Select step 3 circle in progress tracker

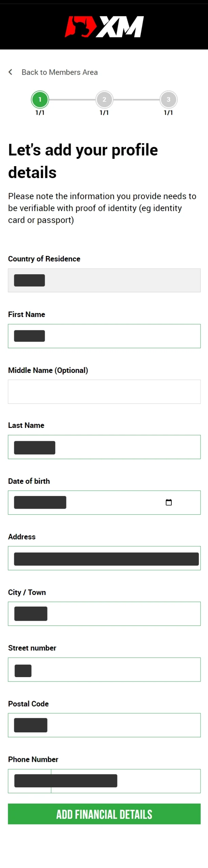[x=168, y=99]
